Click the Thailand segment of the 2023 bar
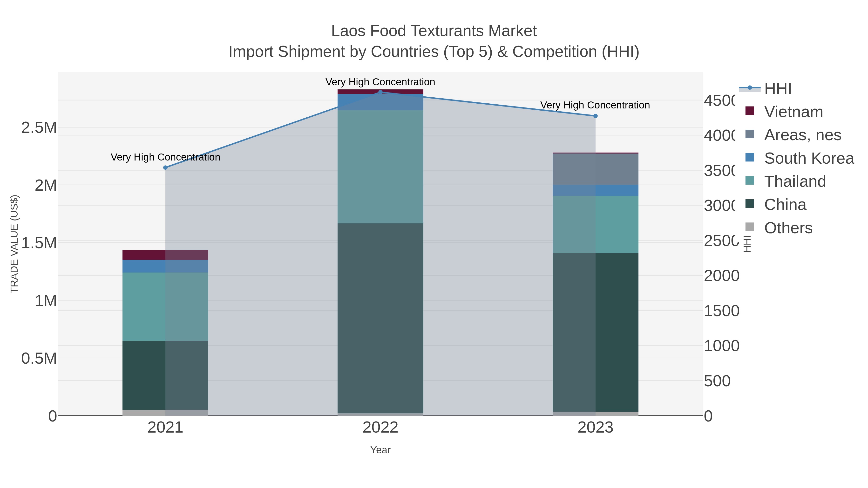Image resolution: width=868 pixels, height=488 pixels. point(595,225)
